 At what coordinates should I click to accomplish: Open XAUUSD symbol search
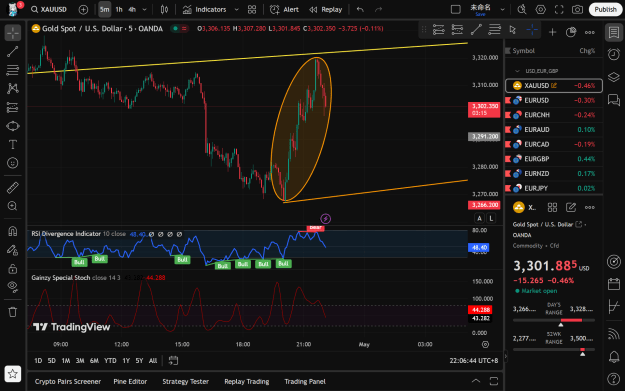[49, 9]
